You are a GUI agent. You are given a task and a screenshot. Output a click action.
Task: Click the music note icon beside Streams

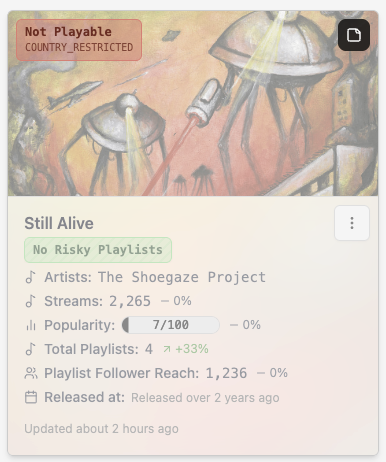pos(31,301)
